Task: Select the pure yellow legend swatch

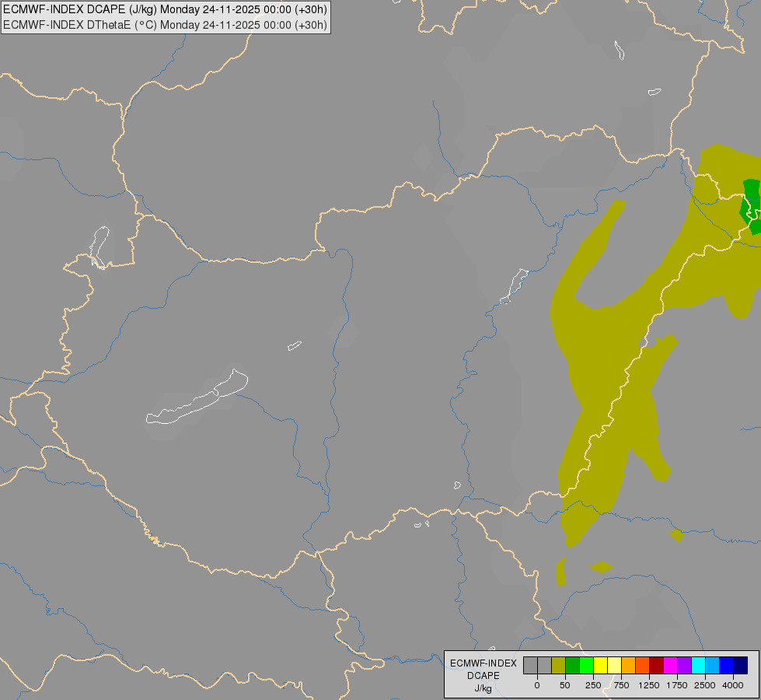Action: click(x=600, y=665)
